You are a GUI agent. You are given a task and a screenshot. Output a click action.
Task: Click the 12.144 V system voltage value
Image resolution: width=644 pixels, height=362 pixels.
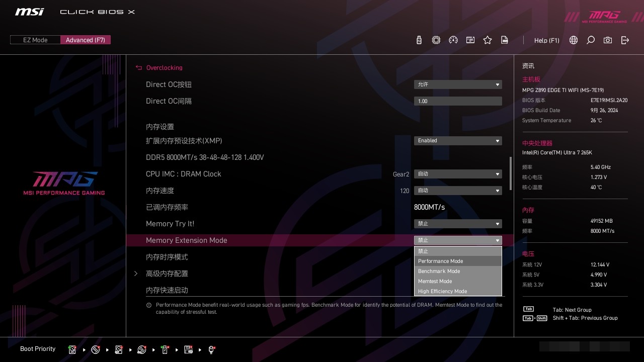click(600, 265)
